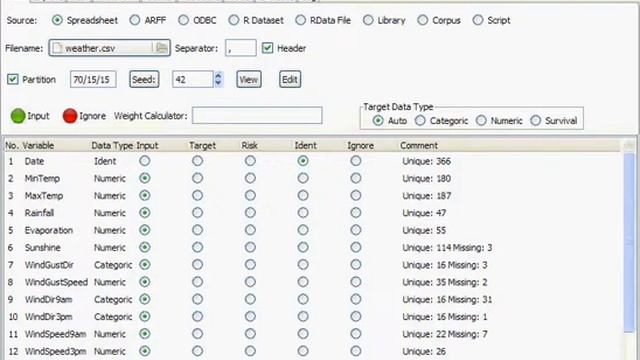Click the Separator input field
This screenshot has width=640, height=360.
coord(241,48)
